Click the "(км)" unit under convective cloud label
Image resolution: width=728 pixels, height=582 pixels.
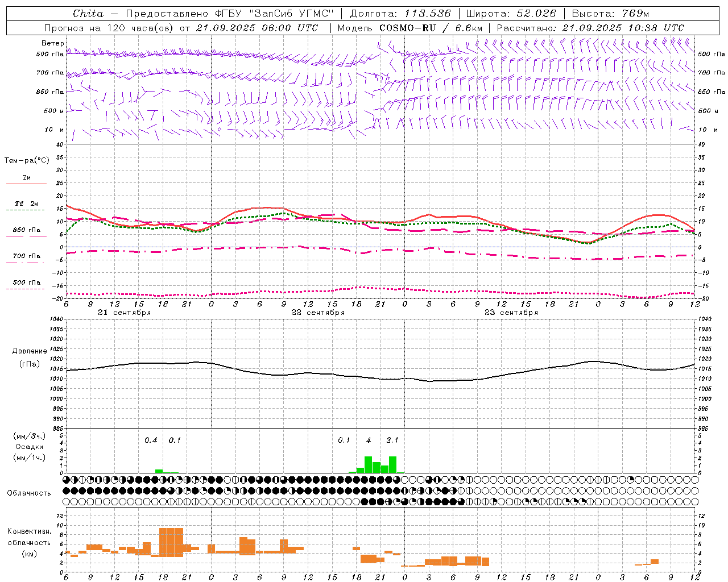pyautogui.click(x=30, y=554)
